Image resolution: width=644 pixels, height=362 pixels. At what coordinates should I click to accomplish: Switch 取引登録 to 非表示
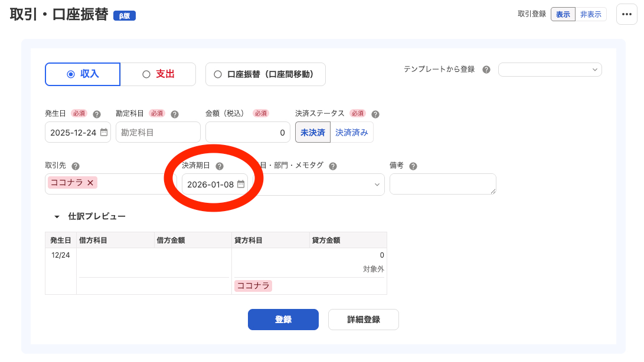click(591, 14)
